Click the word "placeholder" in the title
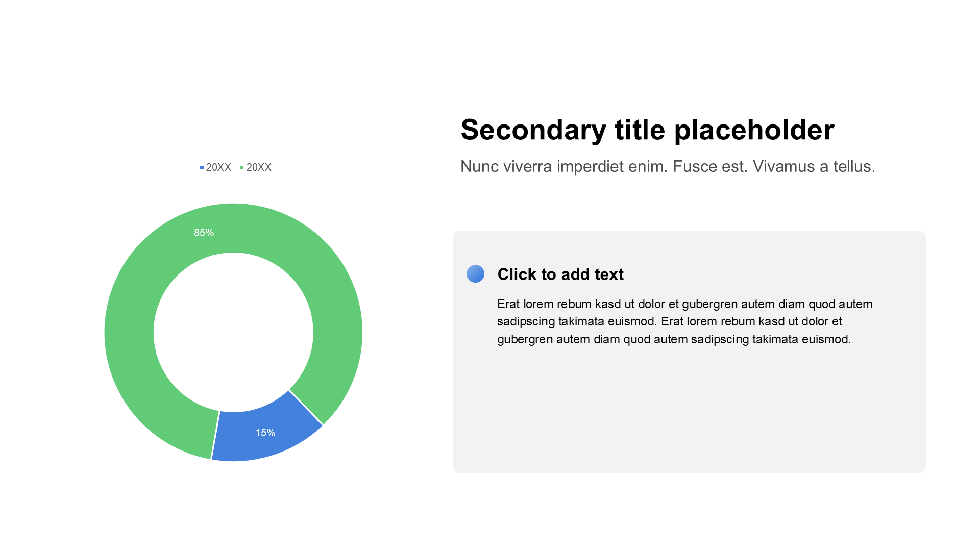The height and width of the screenshot is (551, 980). click(x=754, y=130)
